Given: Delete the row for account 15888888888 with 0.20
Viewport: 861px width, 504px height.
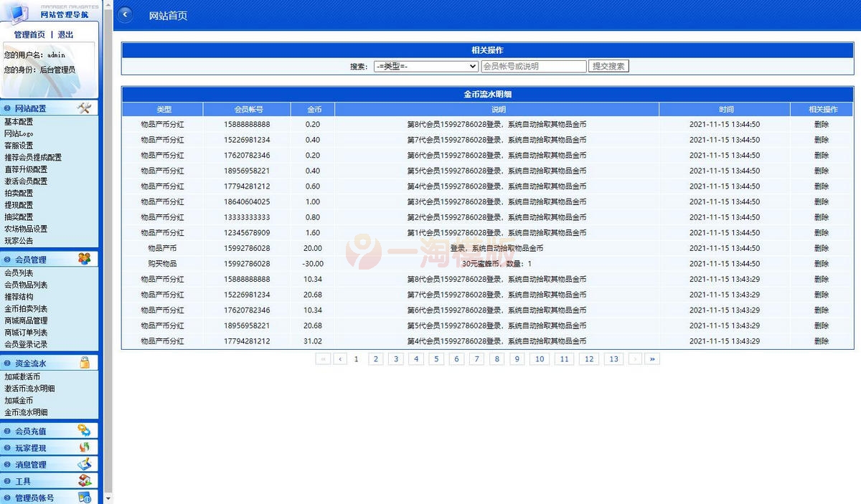Looking at the screenshot, I should tap(822, 124).
